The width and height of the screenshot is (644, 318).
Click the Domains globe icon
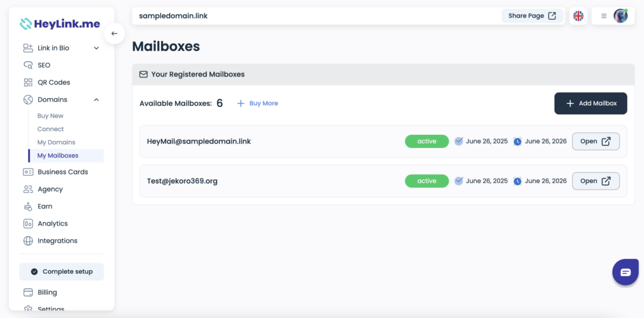click(28, 99)
